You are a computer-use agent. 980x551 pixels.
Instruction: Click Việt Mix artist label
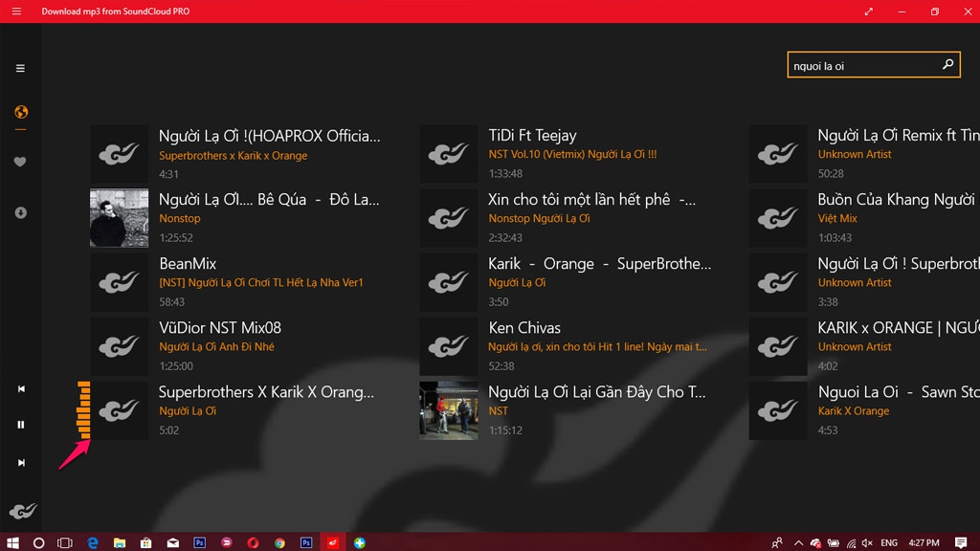point(837,218)
